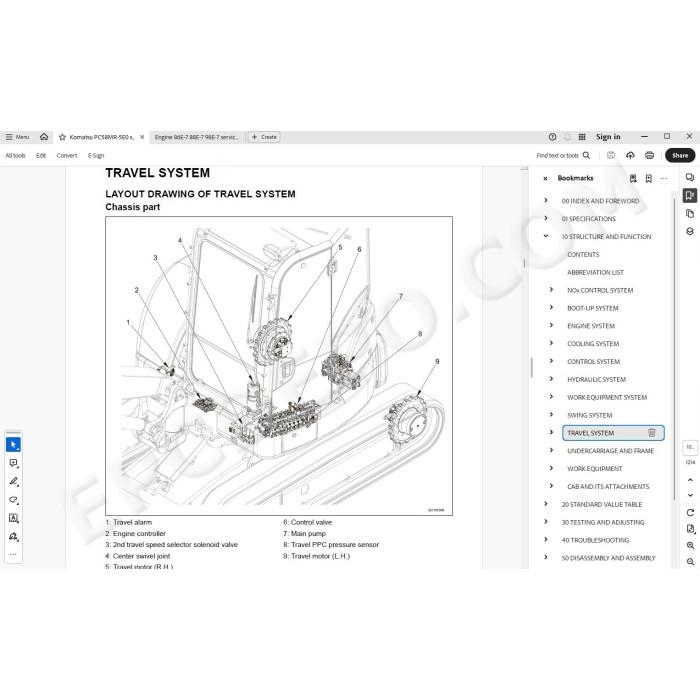Select the add text box tool

click(13, 518)
